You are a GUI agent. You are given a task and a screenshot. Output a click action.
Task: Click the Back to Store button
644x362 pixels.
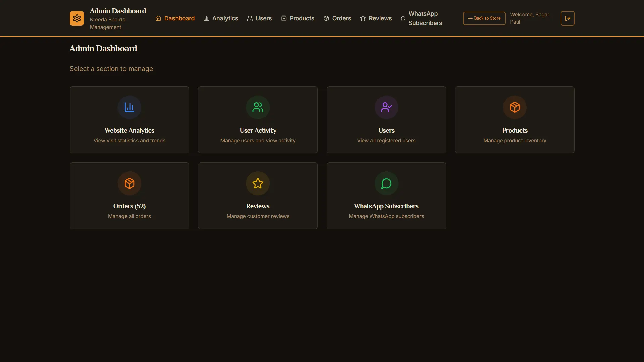(484, 18)
